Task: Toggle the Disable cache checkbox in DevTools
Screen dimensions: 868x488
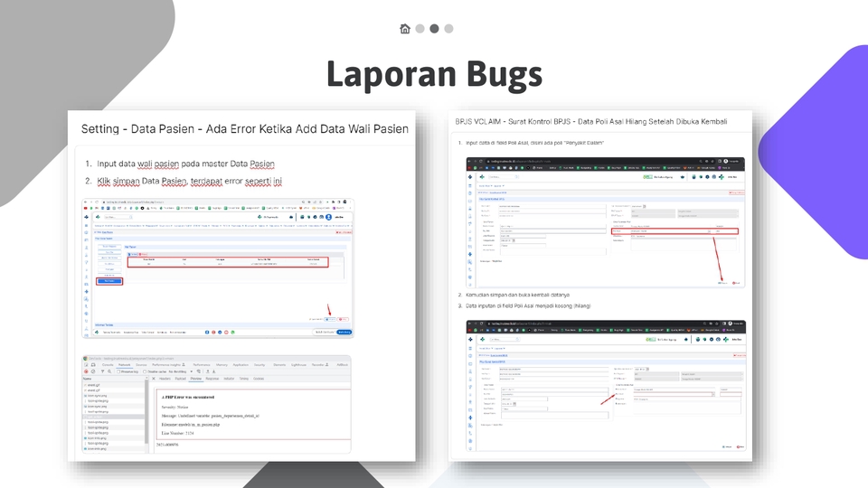Action: point(146,371)
